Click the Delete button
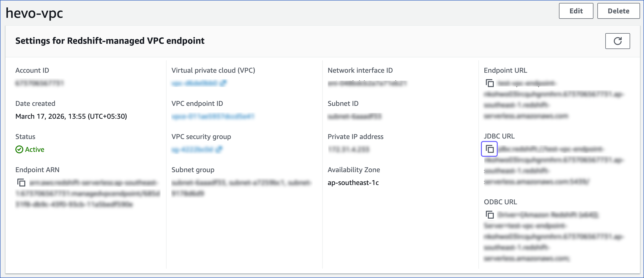Image resolution: width=644 pixels, height=278 pixels. click(618, 11)
